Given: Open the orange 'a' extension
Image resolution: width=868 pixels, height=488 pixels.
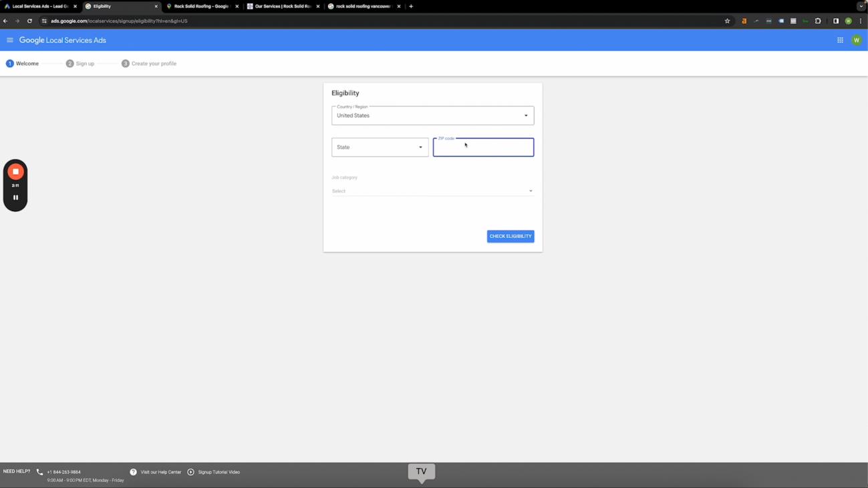Looking at the screenshot, I should pyautogui.click(x=744, y=21).
